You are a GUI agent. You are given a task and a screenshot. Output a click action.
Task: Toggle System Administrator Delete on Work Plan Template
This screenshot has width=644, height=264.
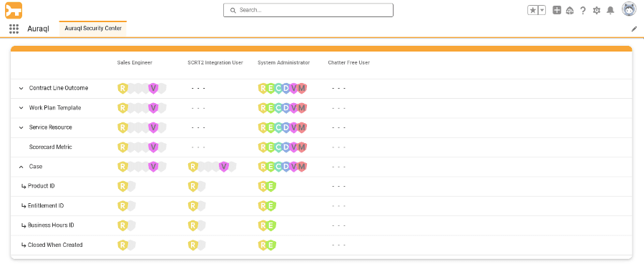pyautogui.click(x=286, y=107)
